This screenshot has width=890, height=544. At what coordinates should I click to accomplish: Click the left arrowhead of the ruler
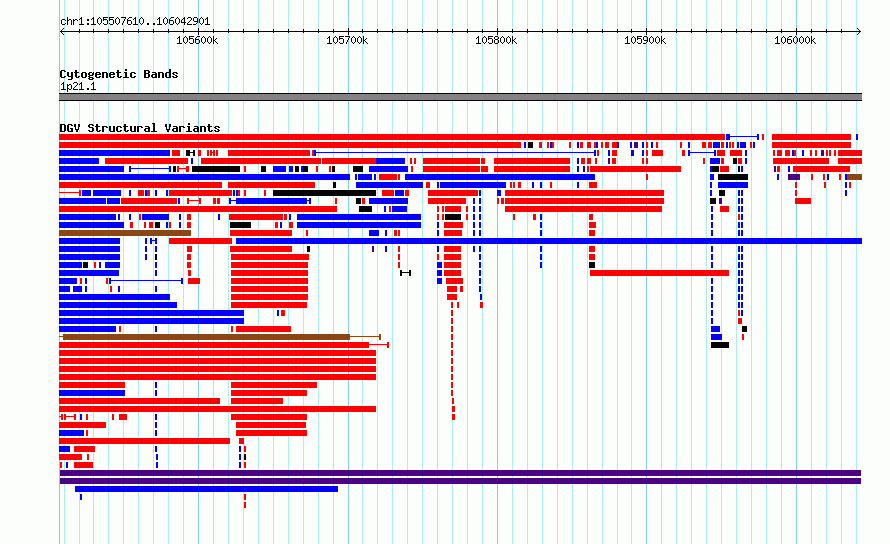tap(62, 32)
